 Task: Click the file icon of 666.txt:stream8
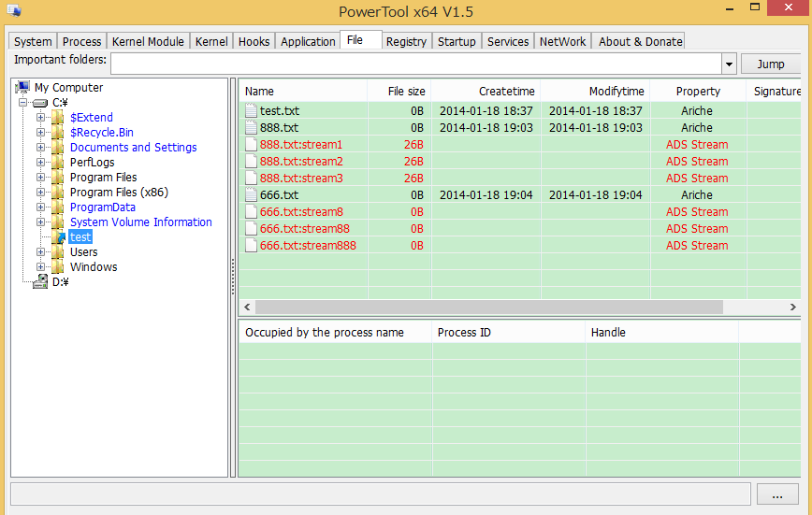pyautogui.click(x=251, y=211)
